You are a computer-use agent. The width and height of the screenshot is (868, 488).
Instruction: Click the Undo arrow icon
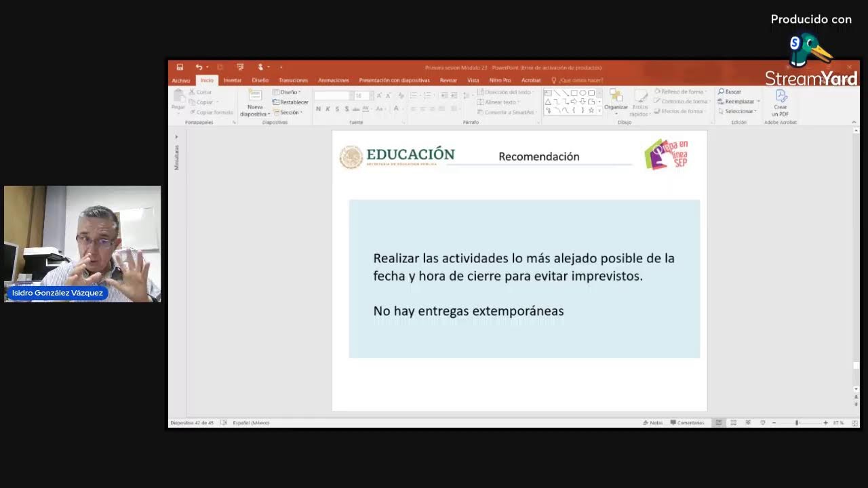coord(199,67)
